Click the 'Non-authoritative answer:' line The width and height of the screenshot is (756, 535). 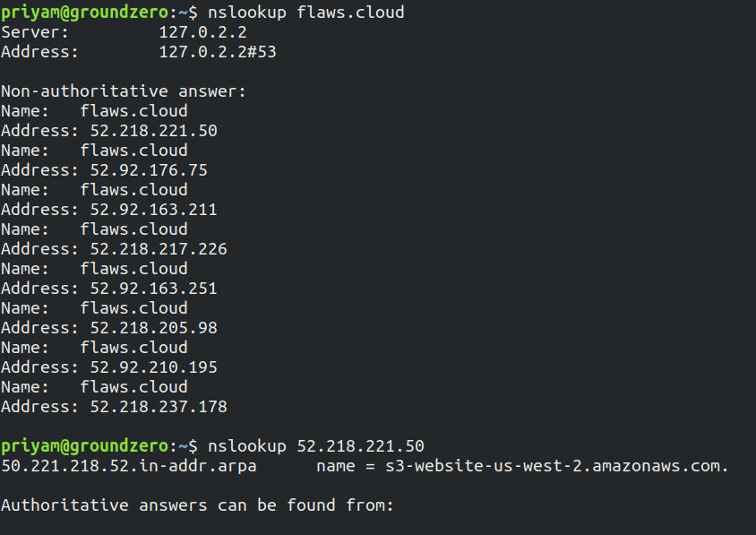124,91
